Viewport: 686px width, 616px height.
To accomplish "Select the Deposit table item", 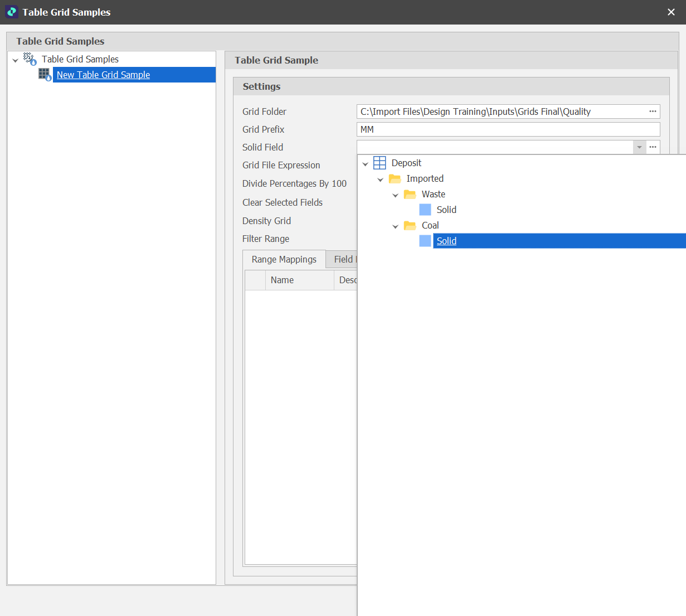I will click(x=406, y=163).
